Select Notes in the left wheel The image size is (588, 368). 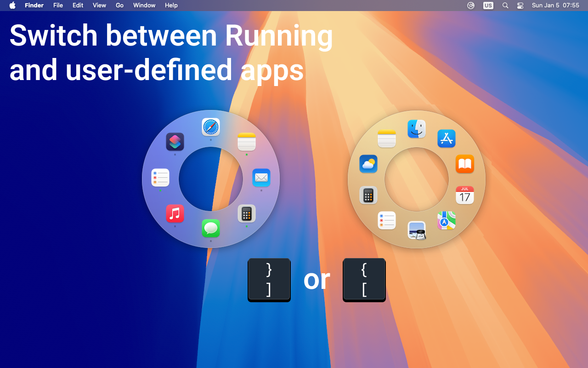tap(247, 142)
